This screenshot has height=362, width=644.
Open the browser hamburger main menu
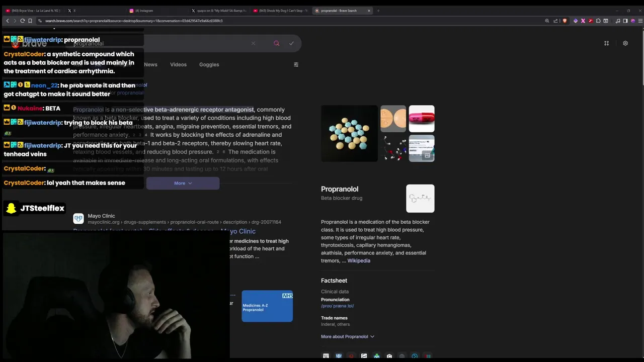coord(640,21)
